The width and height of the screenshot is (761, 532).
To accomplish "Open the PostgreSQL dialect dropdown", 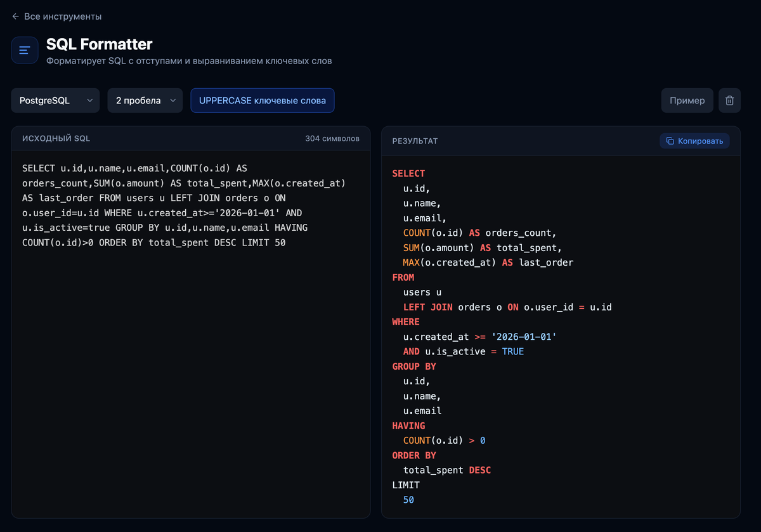I will pos(55,100).
